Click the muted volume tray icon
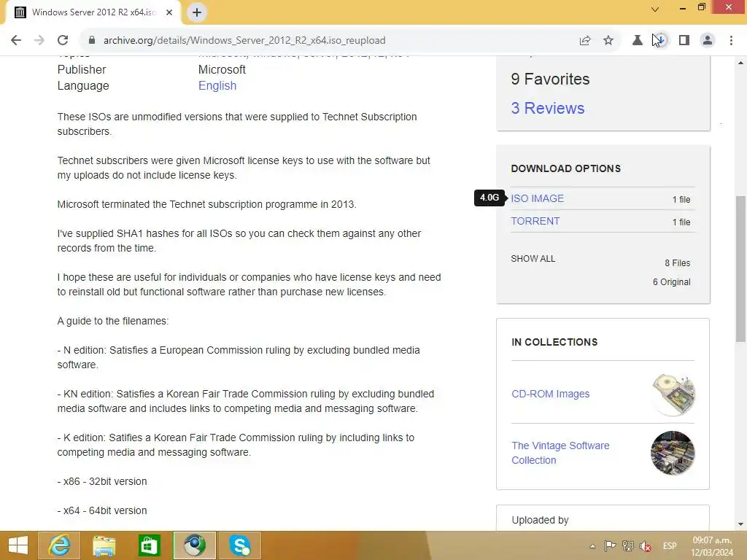The height and width of the screenshot is (560, 747). pyautogui.click(x=646, y=545)
